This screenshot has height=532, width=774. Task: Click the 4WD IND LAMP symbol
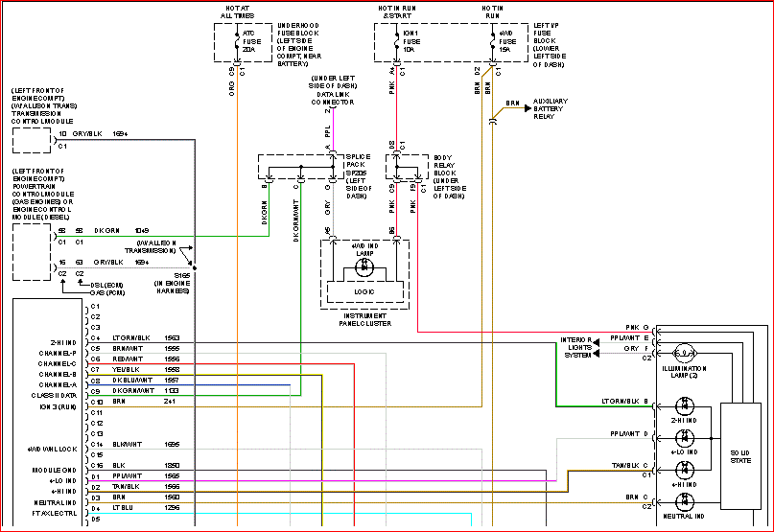pos(364,267)
